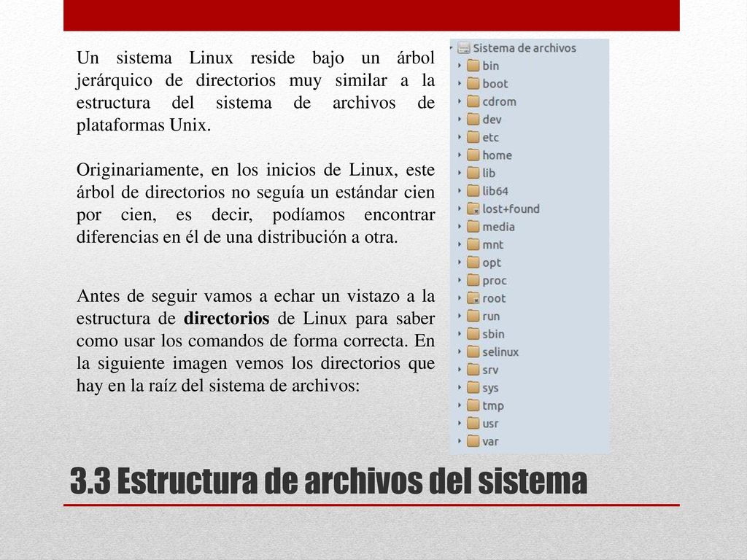Click the lib folder icon
The width and height of the screenshot is (747, 560).
tap(473, 173)
